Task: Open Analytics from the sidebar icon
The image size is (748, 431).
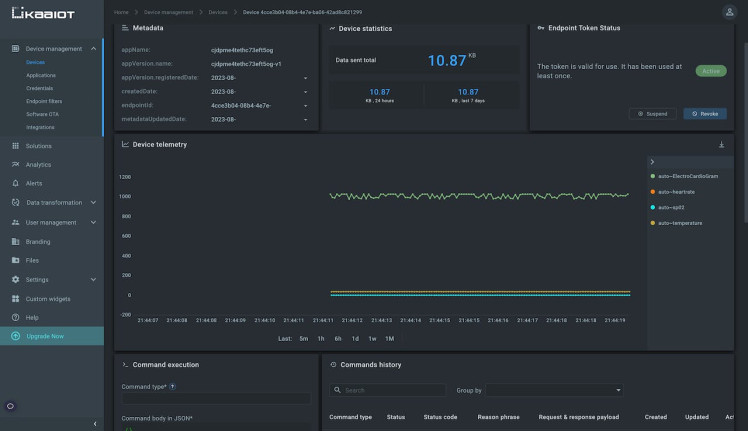Action: point(15,165)
